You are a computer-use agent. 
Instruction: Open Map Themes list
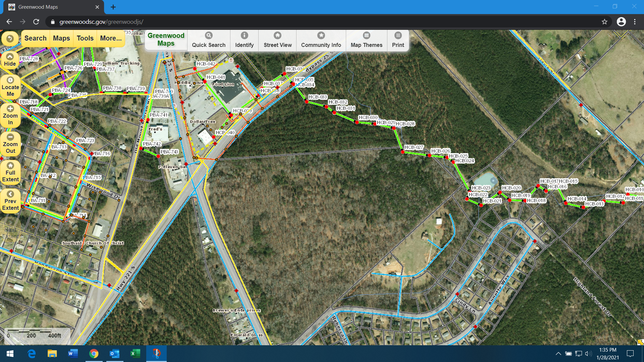(366, 40)
